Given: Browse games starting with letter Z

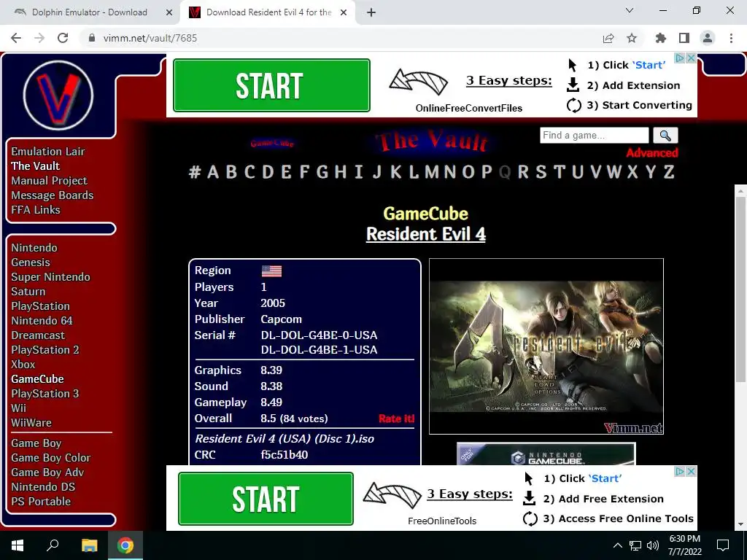Looking at the screenshot, I should click(x=669, y=172).
